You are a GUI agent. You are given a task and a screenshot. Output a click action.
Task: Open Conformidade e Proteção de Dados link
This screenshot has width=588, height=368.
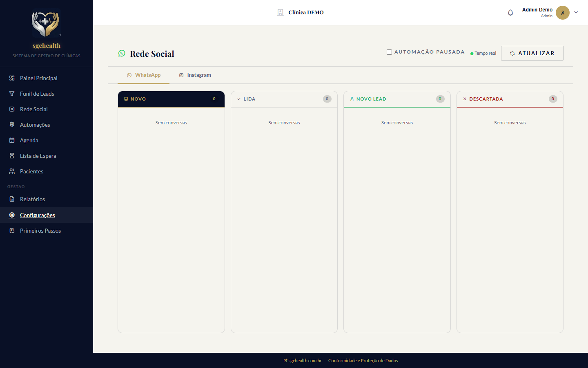click(363, 361)
